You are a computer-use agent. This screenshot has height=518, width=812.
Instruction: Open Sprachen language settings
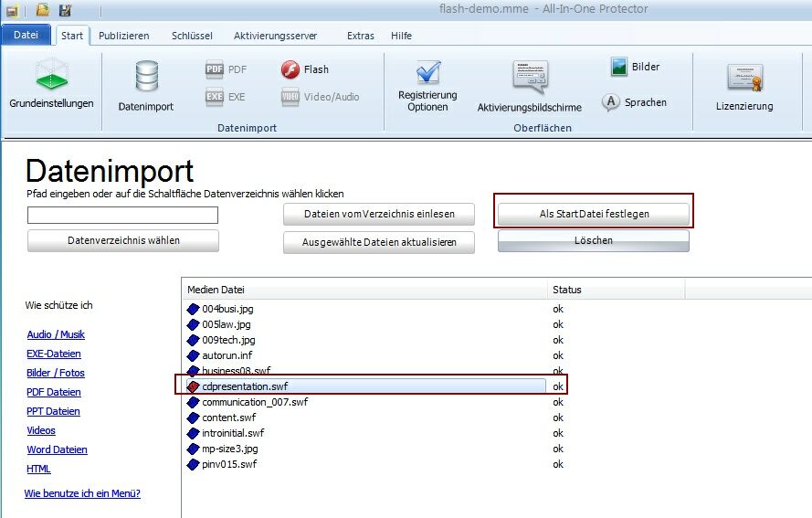(x=611, y=102)
